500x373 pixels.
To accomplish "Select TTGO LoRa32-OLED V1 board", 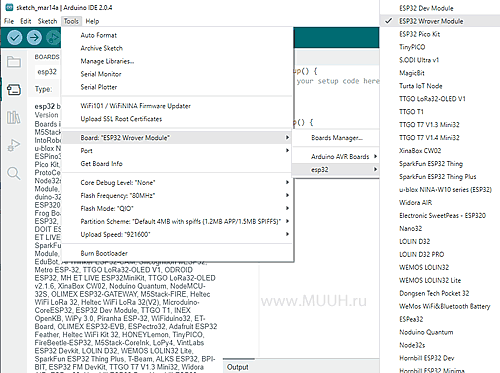I will pyautogui.click(x=440, y=99).
